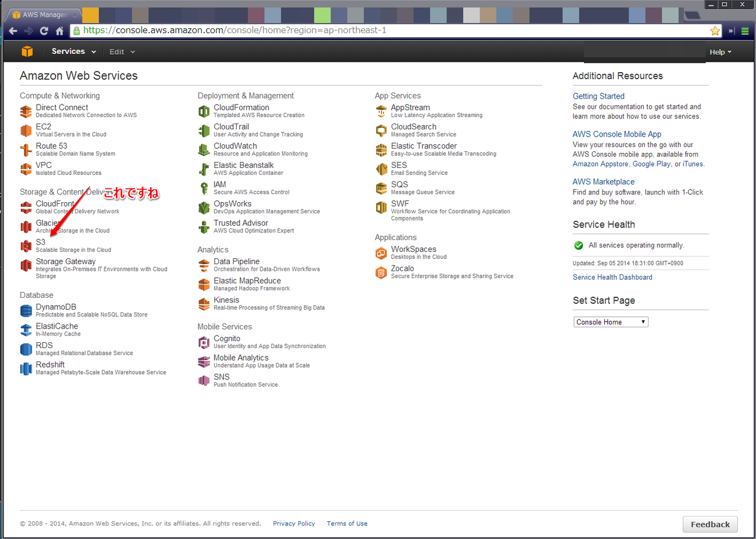Go back to the previous page
The width and height of the screenshot is (756, 539).
click(x=13, y=31)
